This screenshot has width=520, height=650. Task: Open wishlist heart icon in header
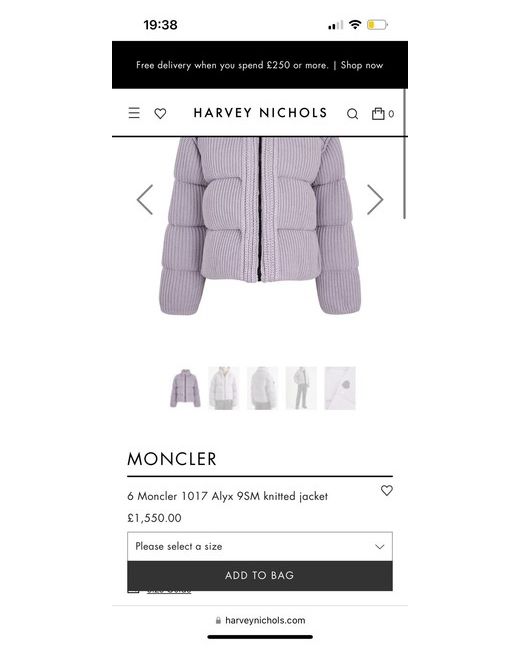(160, 113)
